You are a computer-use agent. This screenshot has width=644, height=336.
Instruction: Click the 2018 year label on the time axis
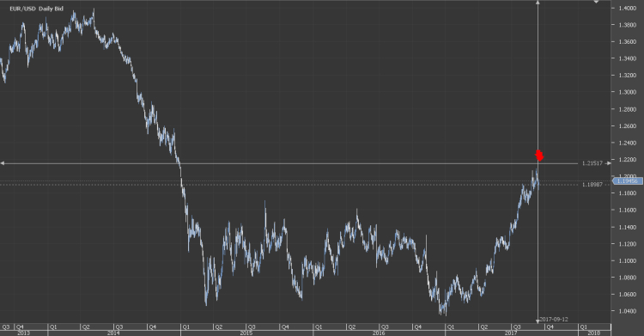click(594, 333)
